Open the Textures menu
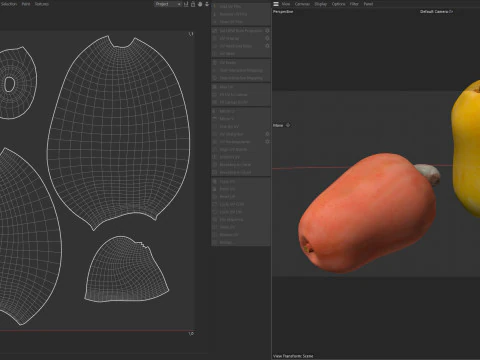Image resolution: width=480 pixels, height=360 pixels. tap(42, 4)
